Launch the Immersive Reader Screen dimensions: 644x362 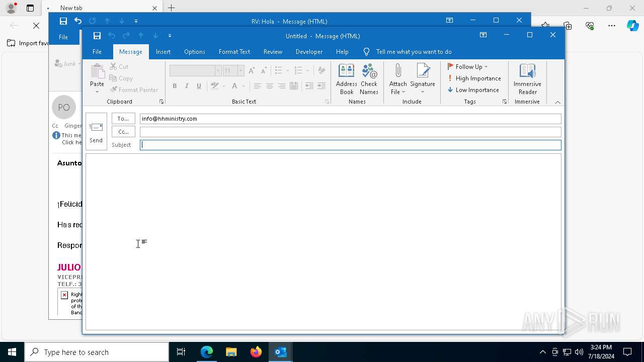coord(527,79)
